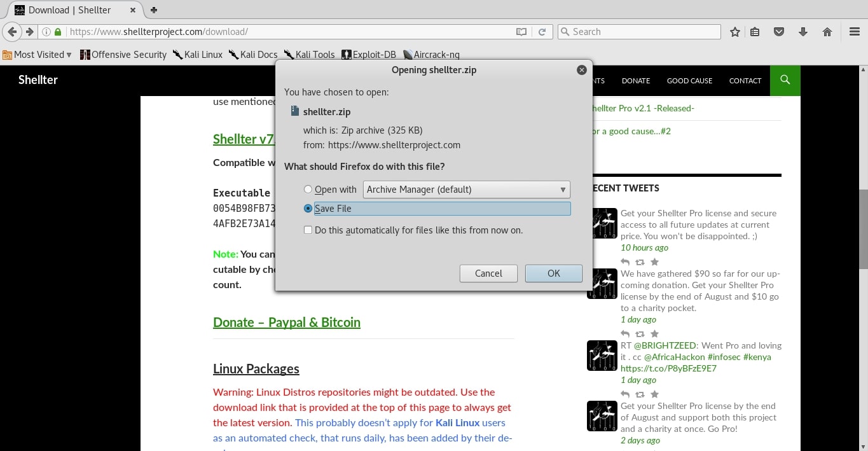Open the GOOD CAUSE site menu item
Viewport: 868px width, 451px height.
pyautogui.click(x=689, y=81)
